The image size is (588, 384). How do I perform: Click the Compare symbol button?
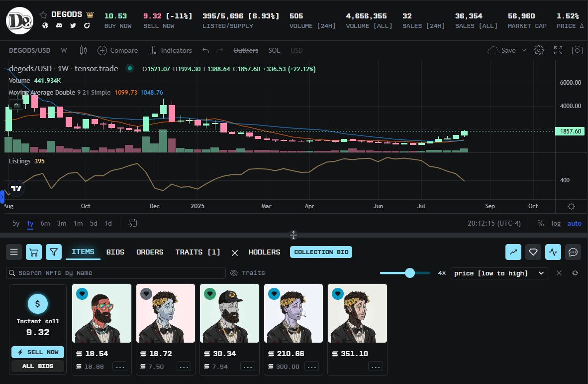118,50
